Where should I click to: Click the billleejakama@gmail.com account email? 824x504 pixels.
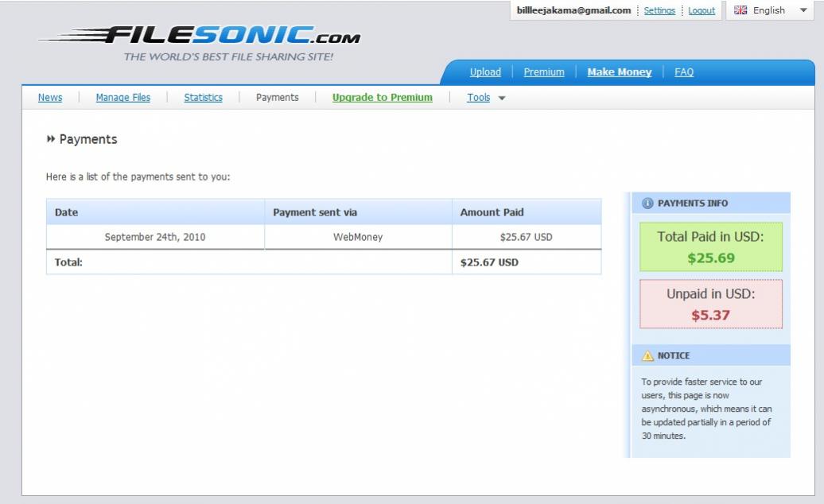tap(573, 10)
